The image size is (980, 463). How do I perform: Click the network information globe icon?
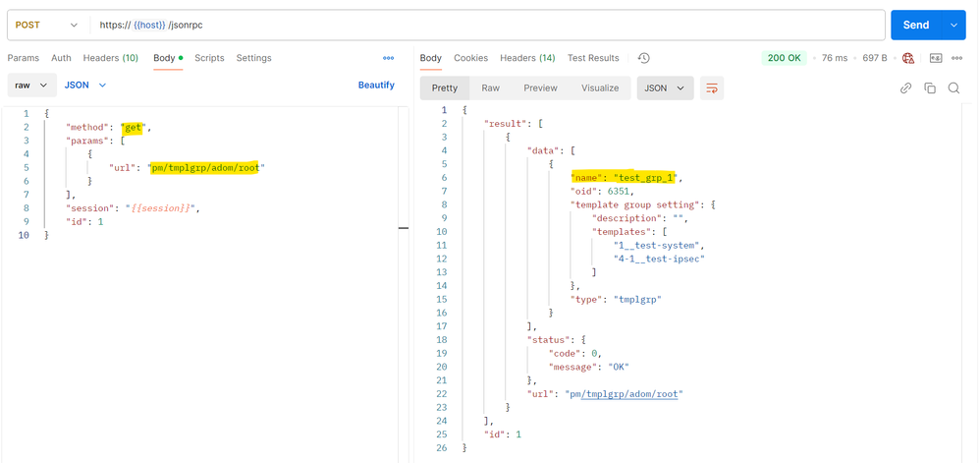(908, 58)
